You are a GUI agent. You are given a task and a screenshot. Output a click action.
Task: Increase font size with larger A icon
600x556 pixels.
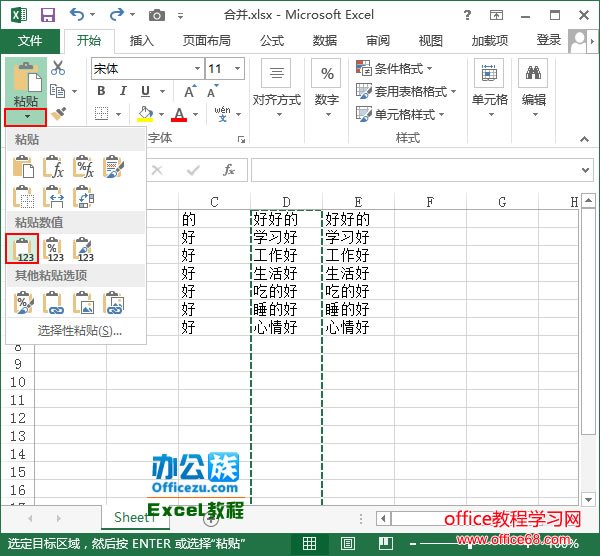tap(190, 91)
